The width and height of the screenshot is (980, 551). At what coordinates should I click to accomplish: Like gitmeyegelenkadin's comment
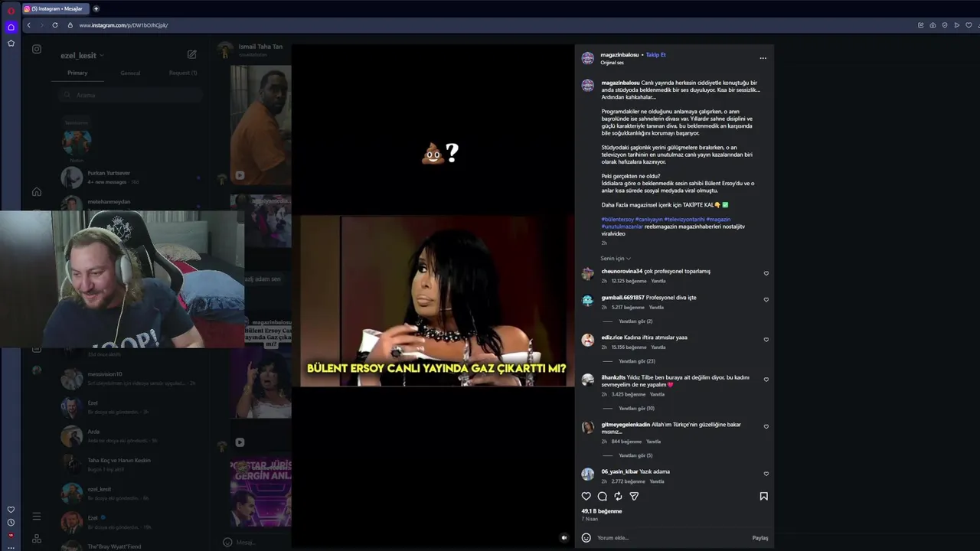[x=766, y=426]
